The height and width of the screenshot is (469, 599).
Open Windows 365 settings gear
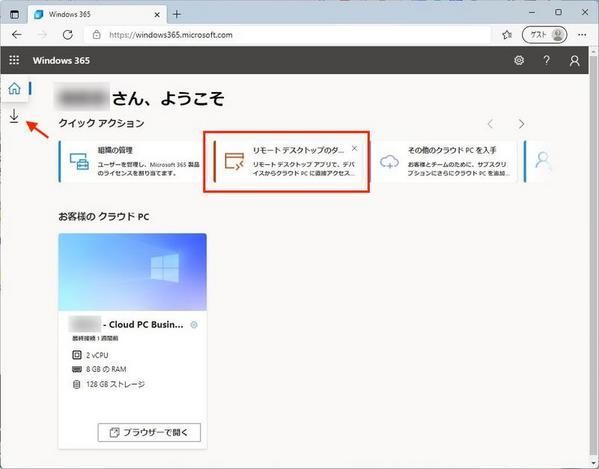coord(519,60)
